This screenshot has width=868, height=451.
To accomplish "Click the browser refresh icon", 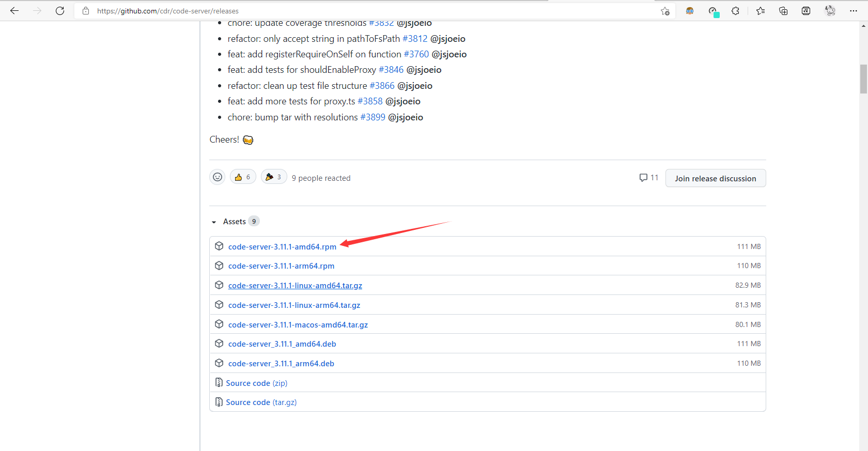I will point(60,11).
